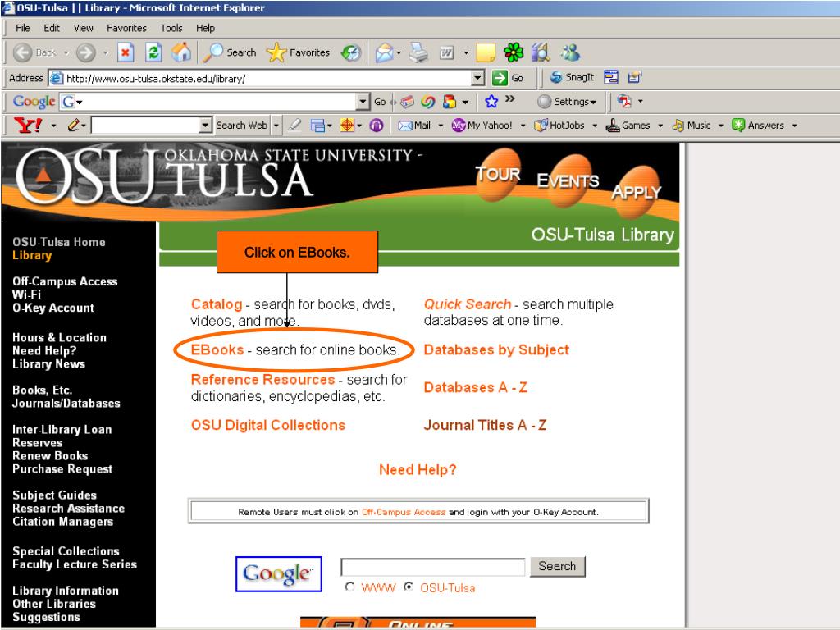
Task: Click into the page Google search field
Action: click(x=433, y=567)
